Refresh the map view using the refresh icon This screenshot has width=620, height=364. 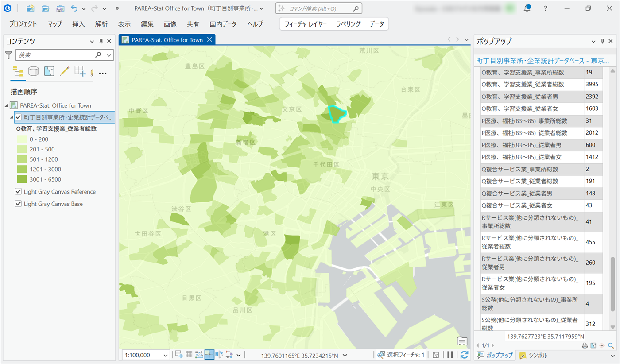coord(464,355)
